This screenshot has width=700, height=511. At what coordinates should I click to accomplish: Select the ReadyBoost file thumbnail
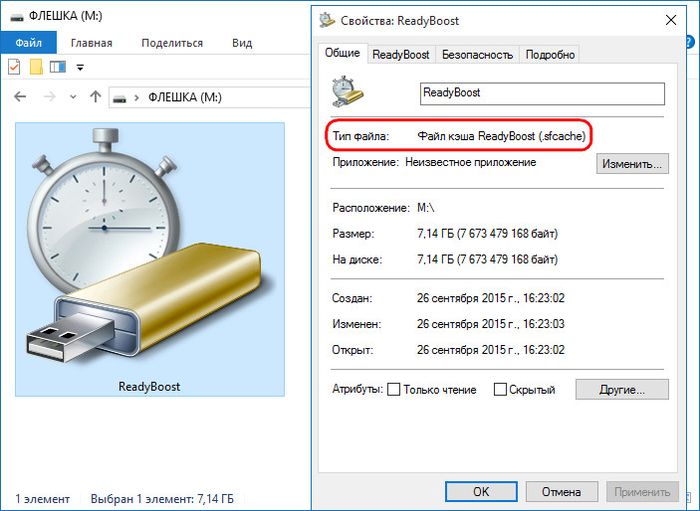[149, 260]
